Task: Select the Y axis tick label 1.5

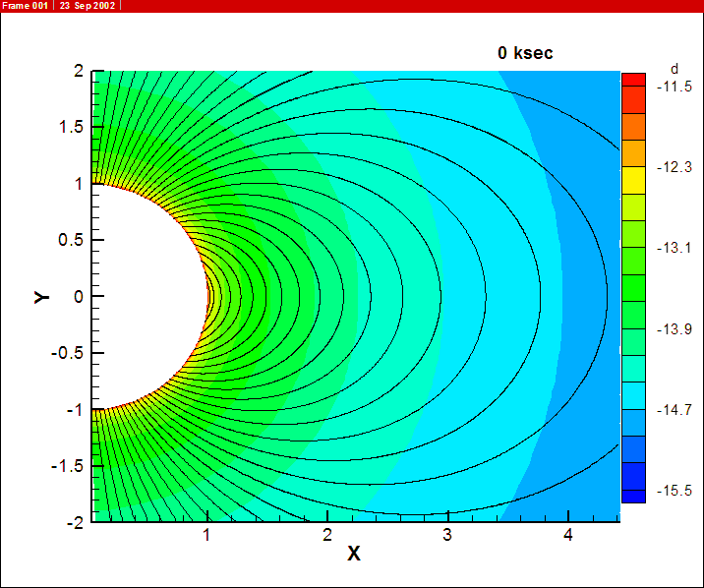Action: (x=72, y=127)
